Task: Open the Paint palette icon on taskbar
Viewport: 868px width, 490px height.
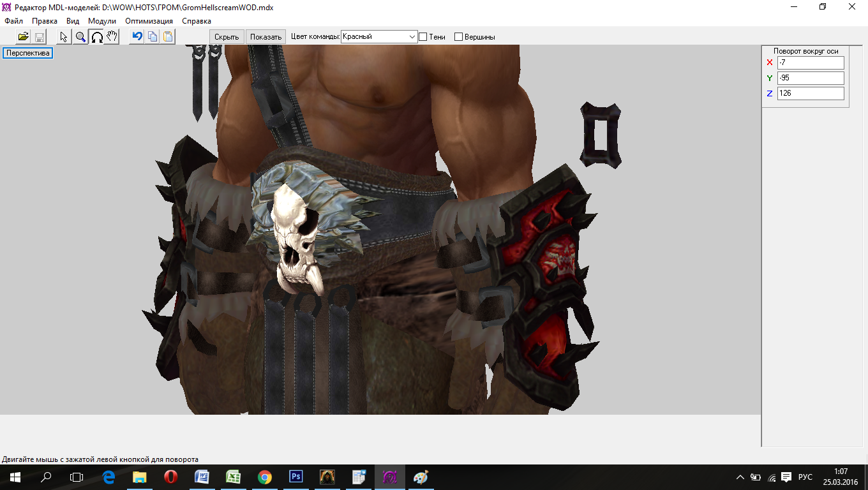Action: [421, 477]
